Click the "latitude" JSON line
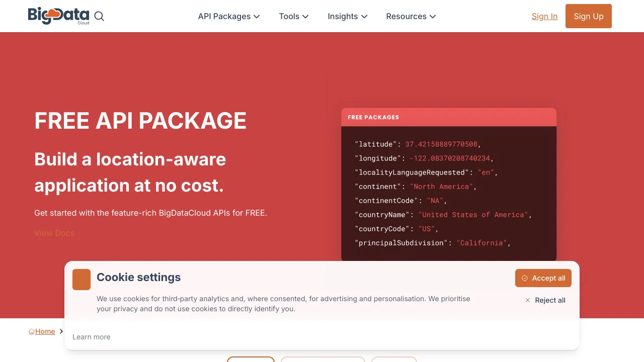 coord(418,144)
